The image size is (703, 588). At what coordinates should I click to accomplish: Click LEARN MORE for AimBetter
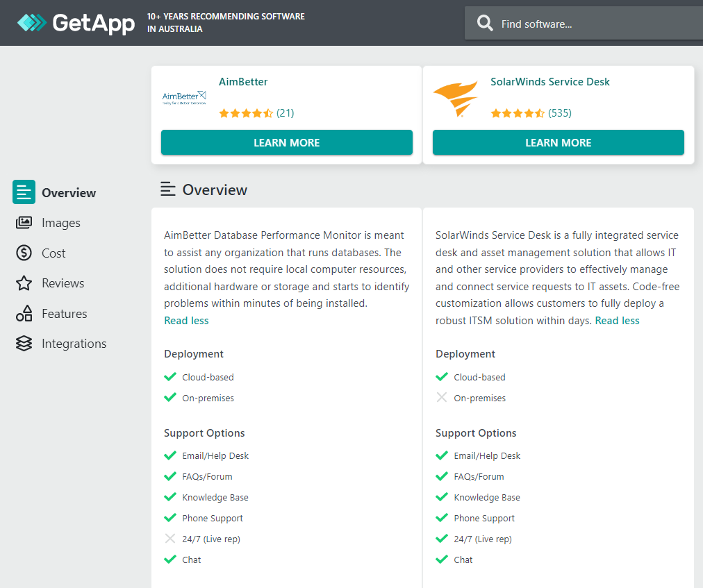(x=287, y=142)
